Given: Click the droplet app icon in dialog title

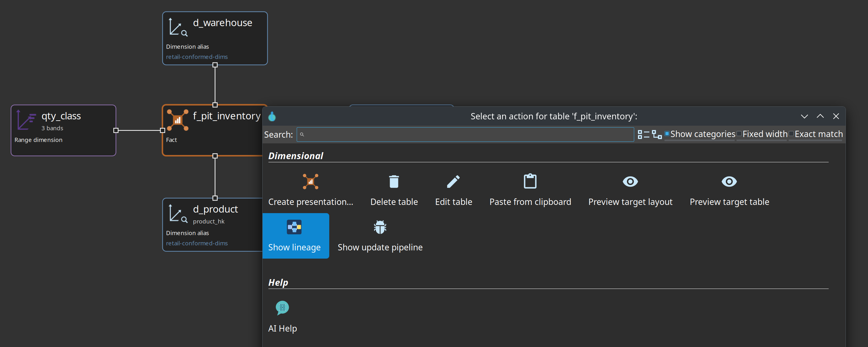Looking at the screenshot, I should pyautogui.click(x=272, y=117).
